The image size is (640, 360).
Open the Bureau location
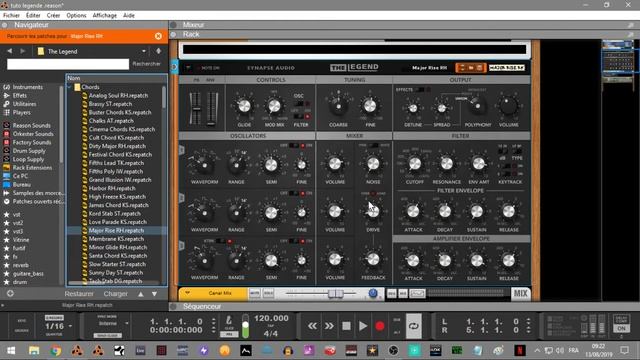21,184
